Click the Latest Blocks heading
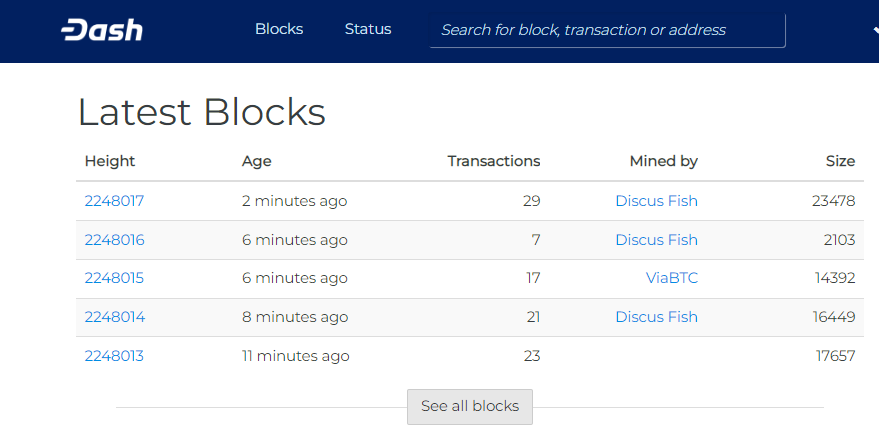Image resolution: width=879 pixels, height=446 pixels. pos(202,112)
